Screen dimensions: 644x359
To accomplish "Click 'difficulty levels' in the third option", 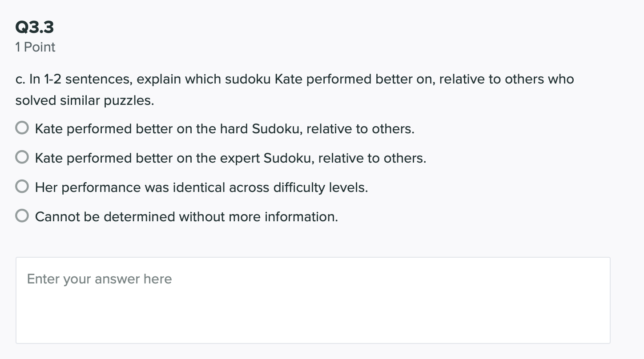I will pos(320,187).
